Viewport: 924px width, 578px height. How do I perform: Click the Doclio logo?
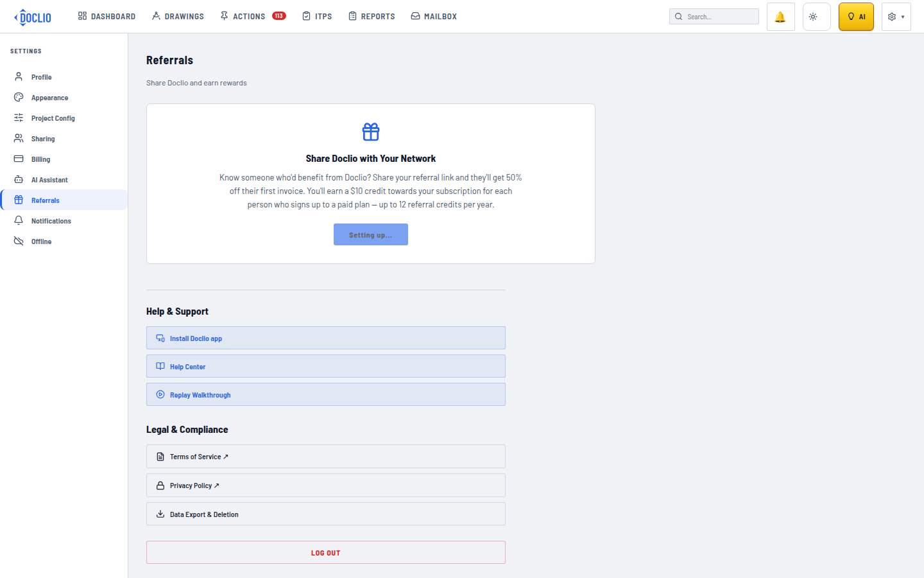coord(33,17)
